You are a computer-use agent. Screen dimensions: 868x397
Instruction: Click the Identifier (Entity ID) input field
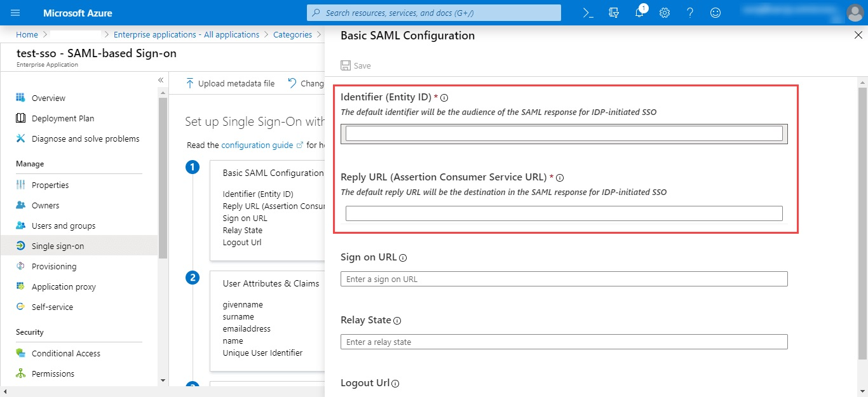[564, 133]
